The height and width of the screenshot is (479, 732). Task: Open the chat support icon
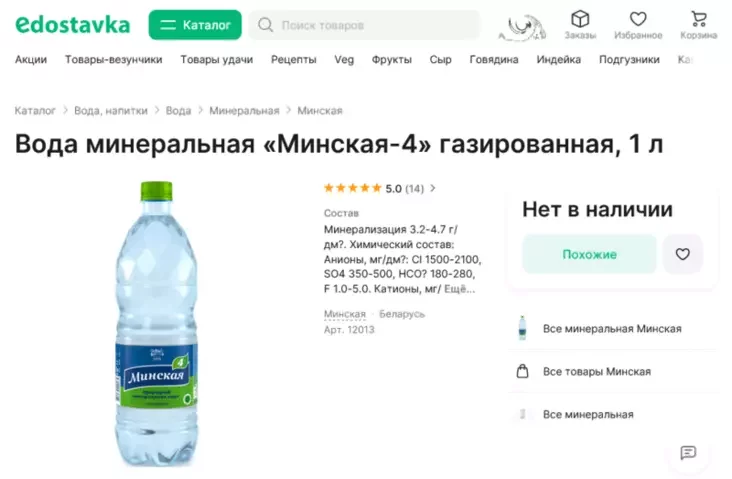click(x=688, y=452)
